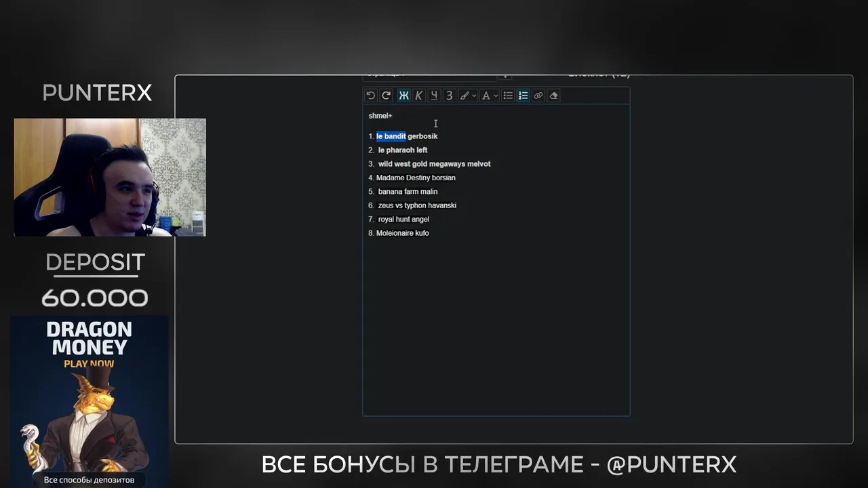
Task: Open the text color dropdown arrow
Action: pyautogui.click(x=496, y=96)
